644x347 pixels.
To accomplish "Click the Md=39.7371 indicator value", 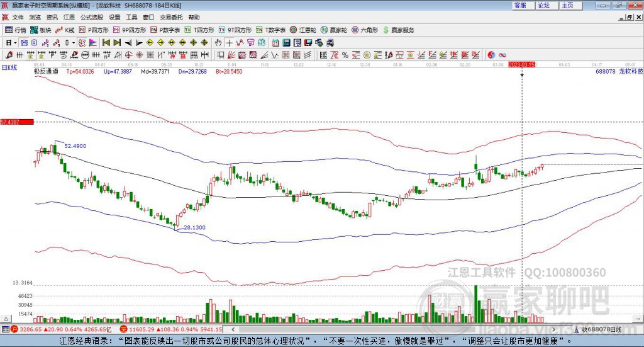I will tap(155, 71).
